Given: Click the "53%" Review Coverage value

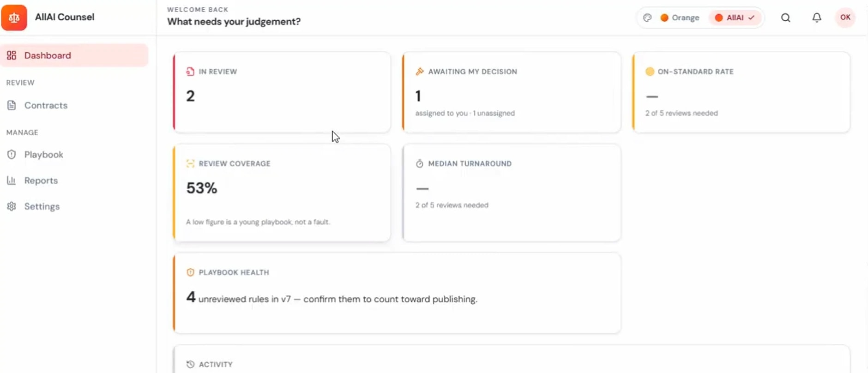Looking at the screenshot, I should pyautogui.click(x=202, y=188).
